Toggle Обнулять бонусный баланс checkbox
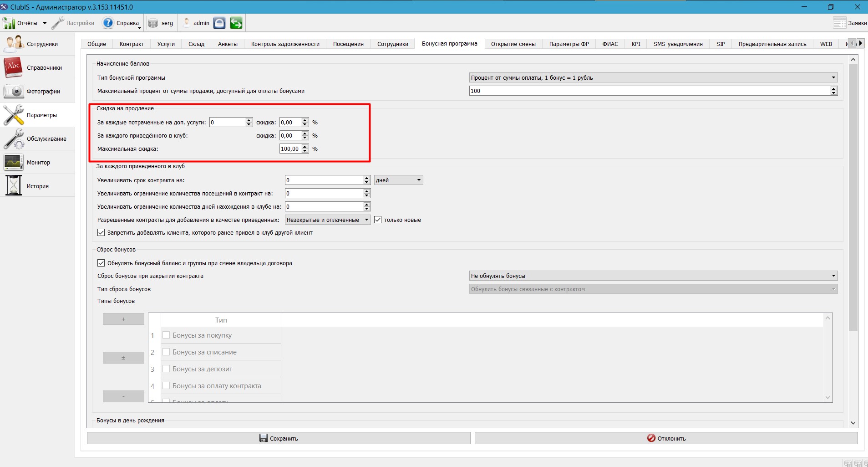The image size is (868, 467). click(101, 263)
